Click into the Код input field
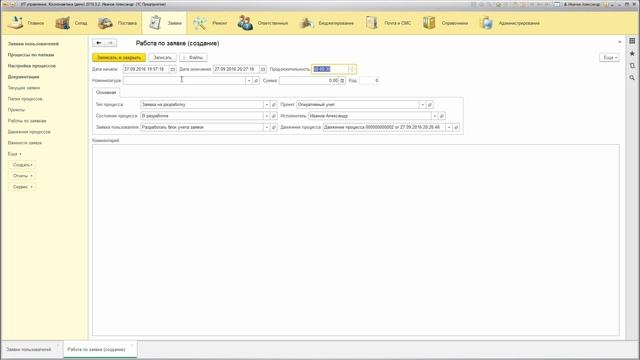Viewport: 640px width, 360px height. [x=369, y=81]
